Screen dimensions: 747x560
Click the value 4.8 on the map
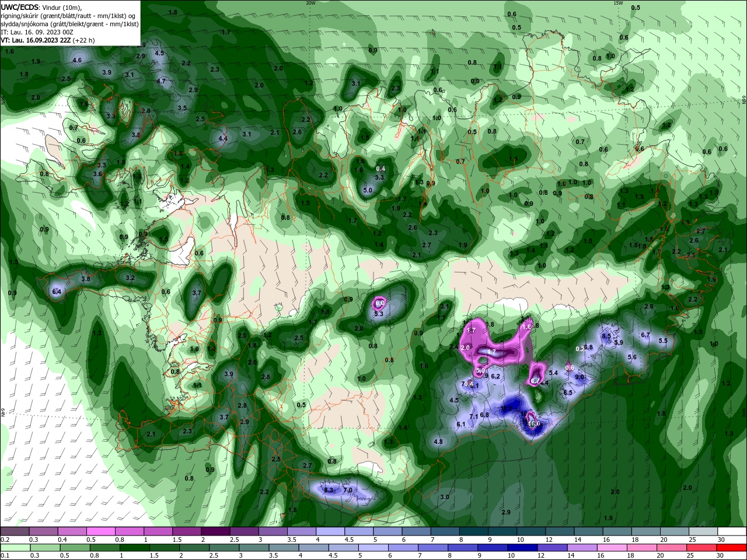point(438,442)
